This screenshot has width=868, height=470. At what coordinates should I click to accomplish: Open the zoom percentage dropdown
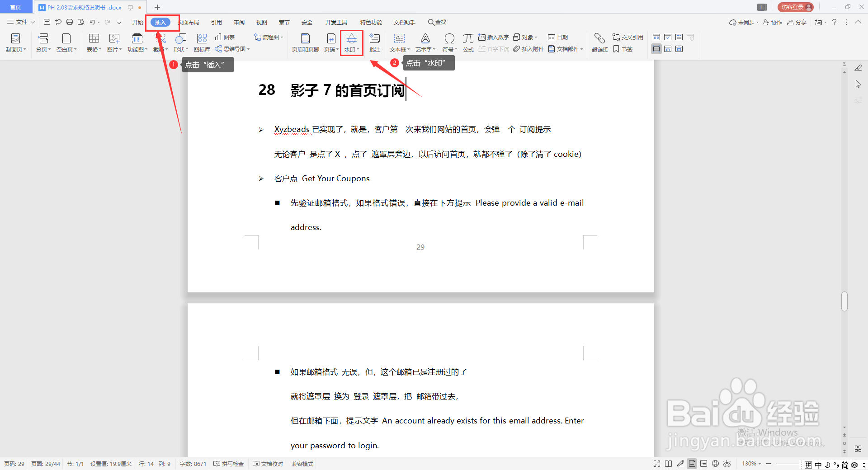point(751,464)
